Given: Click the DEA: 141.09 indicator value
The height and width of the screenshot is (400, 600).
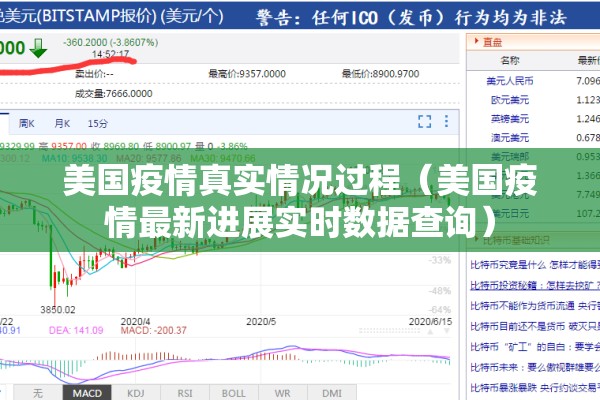Looking at the screenshot, I should pyautogui.click(x=76, y=330).
